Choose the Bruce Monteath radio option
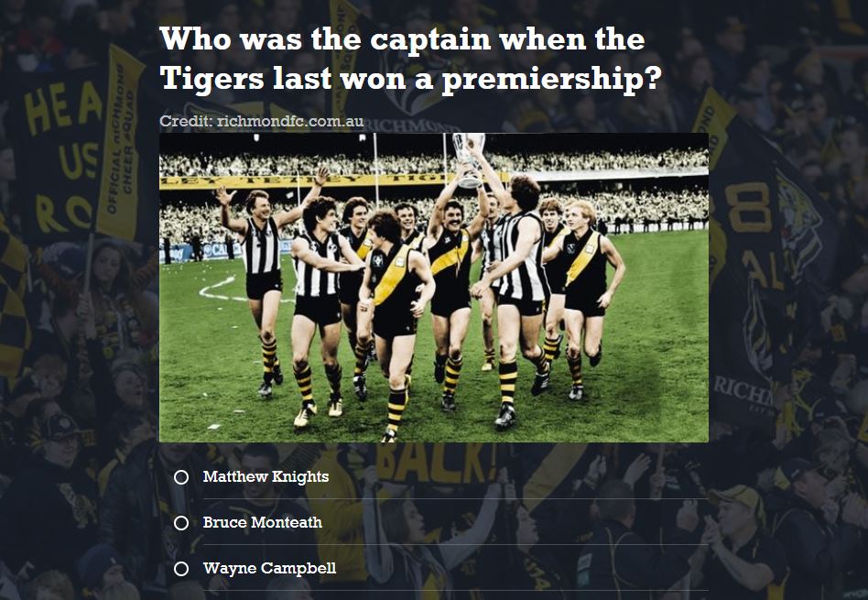The height and width of the screenshot is (600, 868). [181, 523]
